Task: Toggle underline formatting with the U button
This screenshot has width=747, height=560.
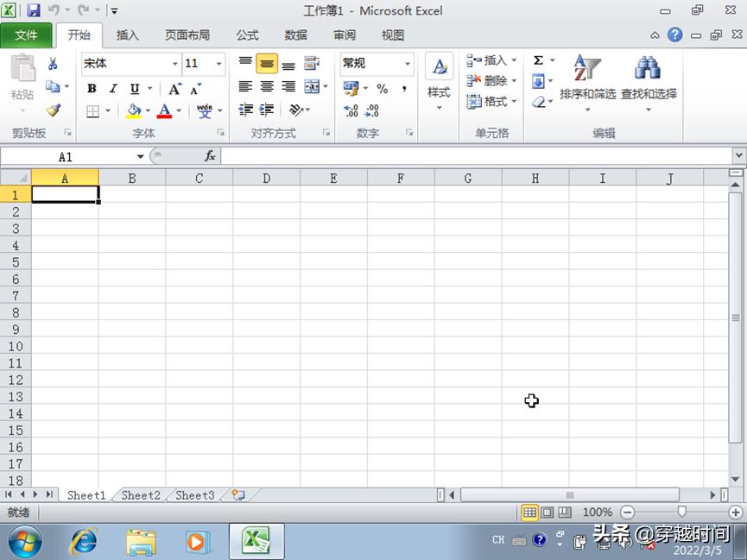Action: coord(136,88)
